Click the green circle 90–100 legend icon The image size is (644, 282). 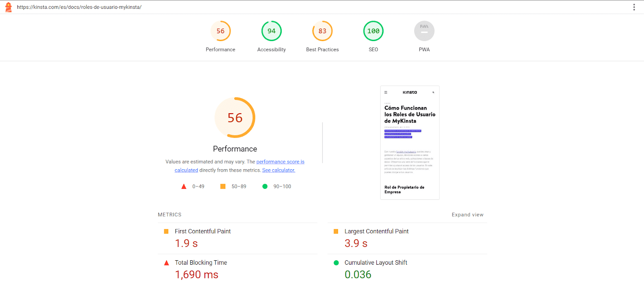[x=265, y=187]
